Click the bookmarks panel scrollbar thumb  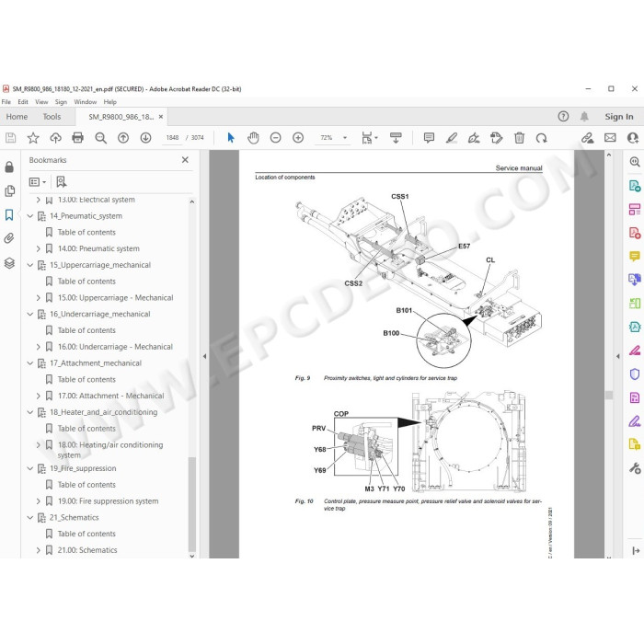[x=191, y=504]
